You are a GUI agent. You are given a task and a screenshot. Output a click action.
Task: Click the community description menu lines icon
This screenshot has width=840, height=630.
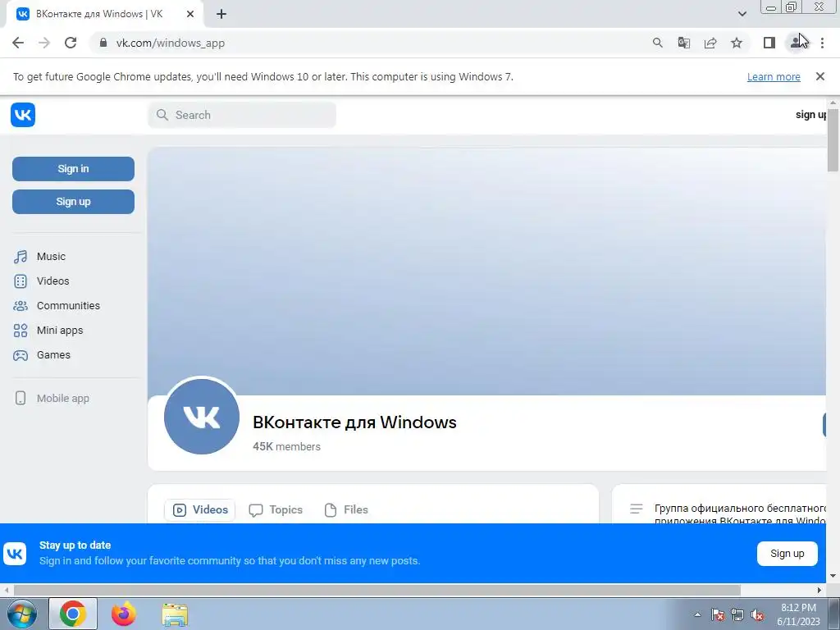(x=636, y=509)
